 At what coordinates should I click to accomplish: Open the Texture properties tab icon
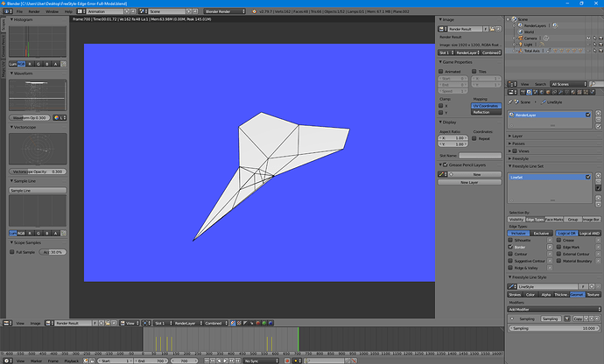pyautogui.click(x=579, y=92)
